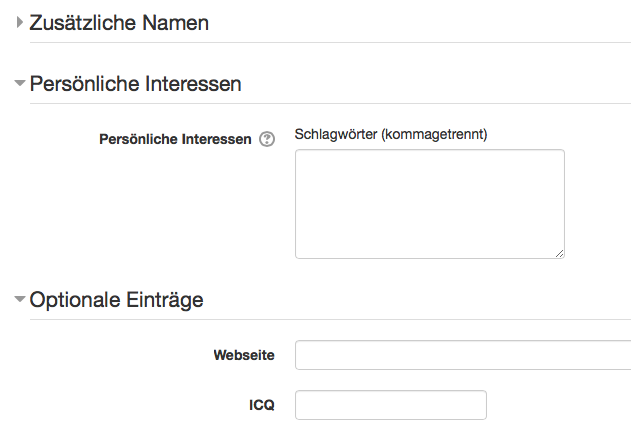Screen dimensions: 631x425
Task: Click the text area resize grip corner
Action: click(x=559, y=254)
